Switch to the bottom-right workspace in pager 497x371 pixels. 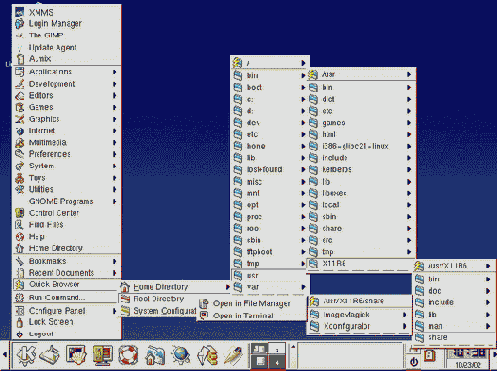pos(277,362)
